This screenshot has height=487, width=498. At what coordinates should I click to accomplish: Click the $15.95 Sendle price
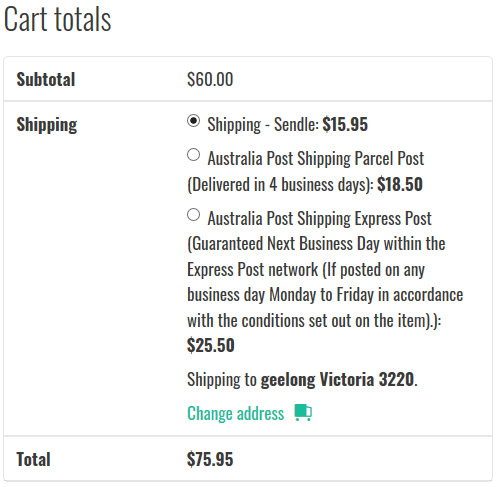345,124
